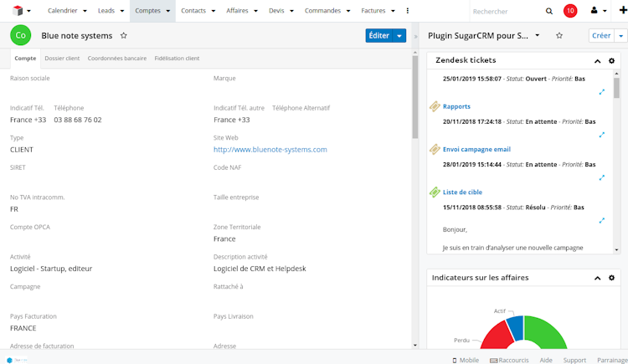Go to the Contacts module
Screen dimensions: 628x364
click(193, 11)
